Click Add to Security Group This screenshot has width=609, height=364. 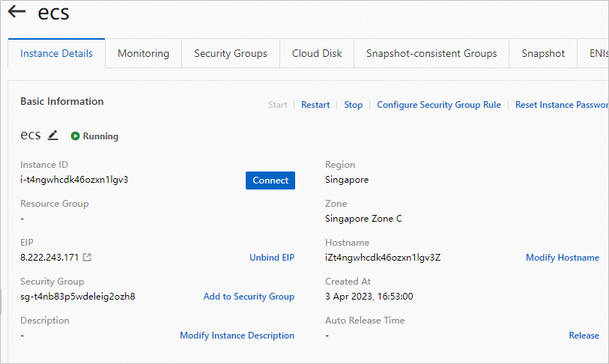pos(249,297)
